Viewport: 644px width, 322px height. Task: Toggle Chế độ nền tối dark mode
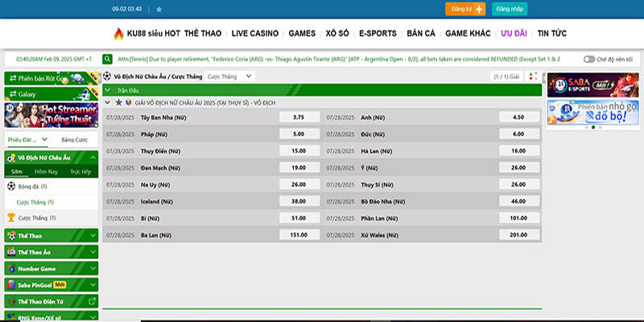(x=588, y=60)
